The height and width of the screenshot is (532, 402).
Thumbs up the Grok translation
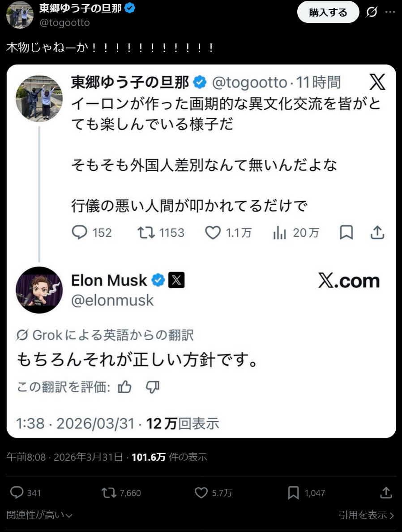click(x=124, y=387)
